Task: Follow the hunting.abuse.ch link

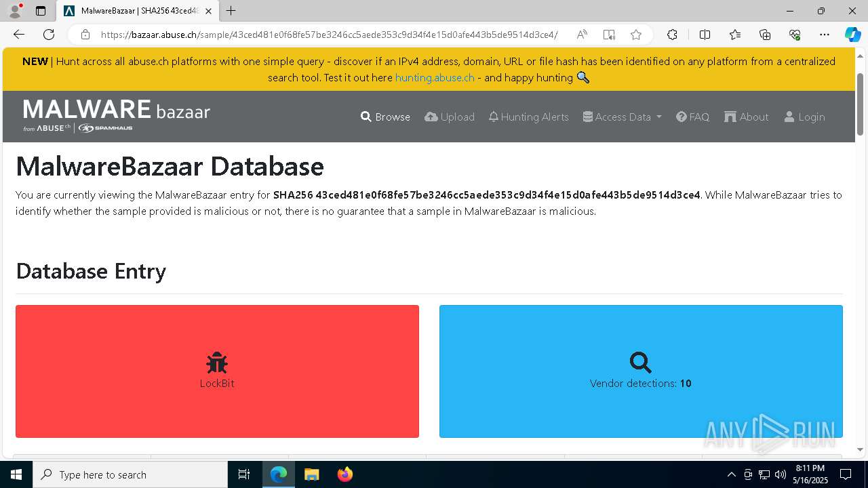Action: [x=435, y=77]
